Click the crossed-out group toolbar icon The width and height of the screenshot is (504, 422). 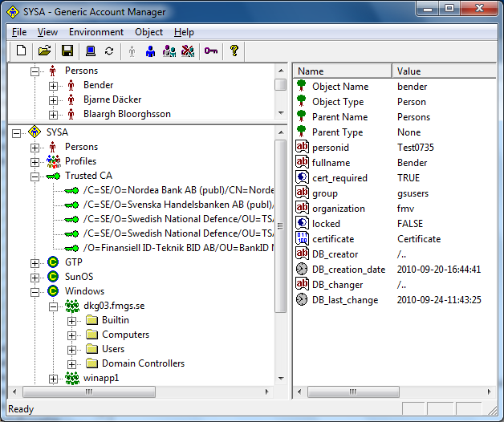188,51
